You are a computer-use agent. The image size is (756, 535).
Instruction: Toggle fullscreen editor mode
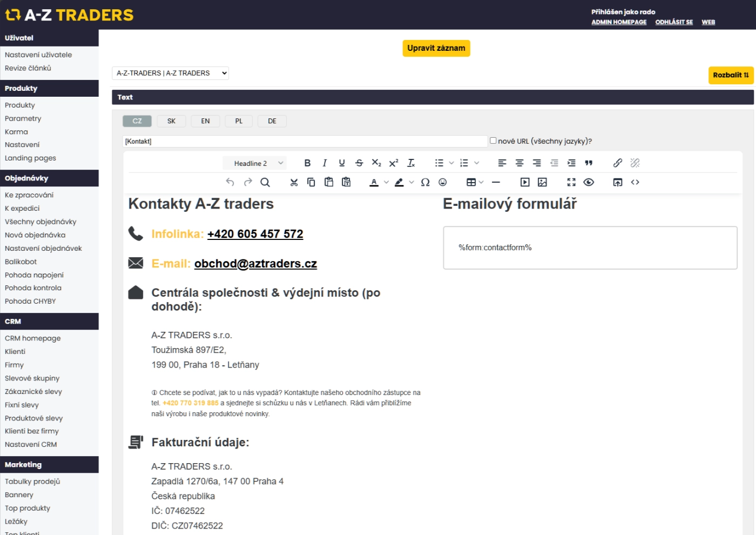pyautogui.click(x=571, y=183)
